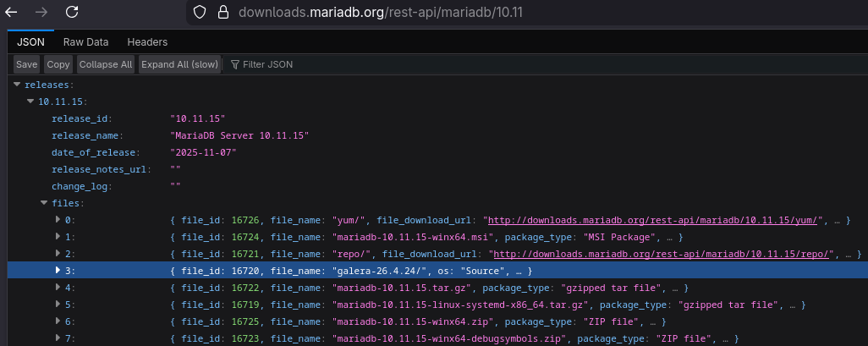Collapse the files array node
This screenshot has height=346, width=868.
(45, 203)
